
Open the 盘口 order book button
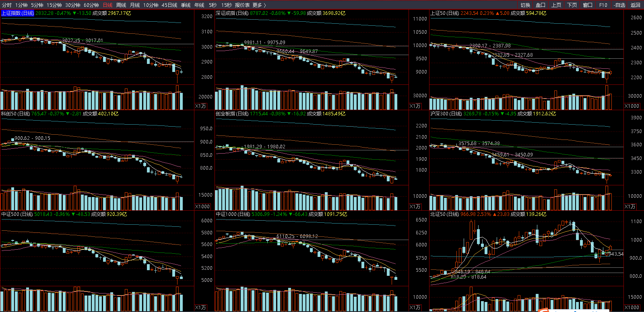[541, 5]
